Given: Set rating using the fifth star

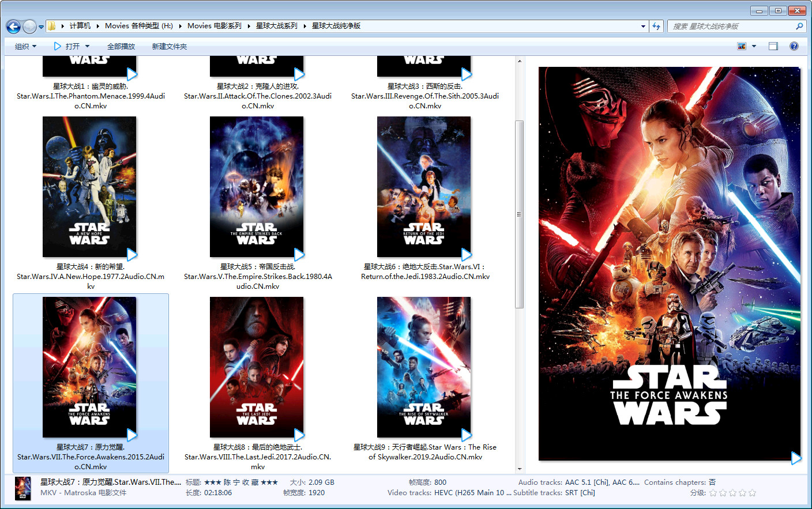Looking at the screenshot, I should point(752,493).
